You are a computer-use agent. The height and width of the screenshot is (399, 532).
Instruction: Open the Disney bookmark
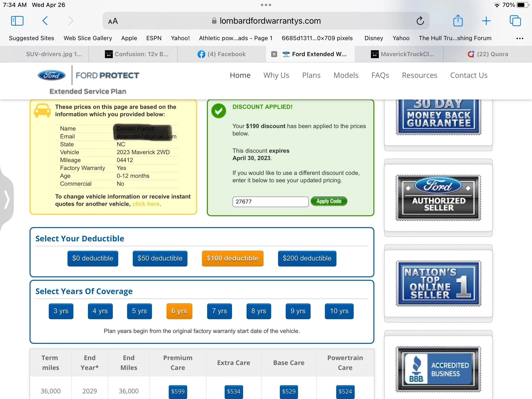pyautogui.click(x=374, y=38)
